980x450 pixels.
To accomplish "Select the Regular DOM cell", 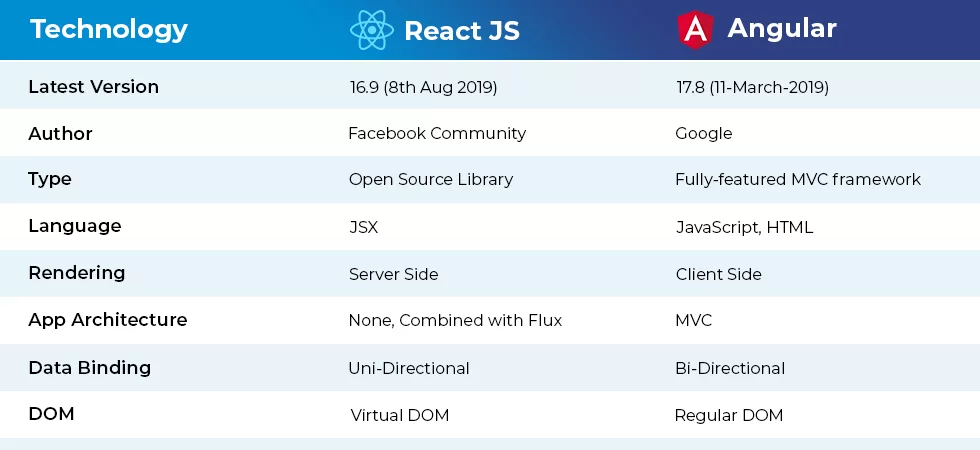I will (729, 415).
